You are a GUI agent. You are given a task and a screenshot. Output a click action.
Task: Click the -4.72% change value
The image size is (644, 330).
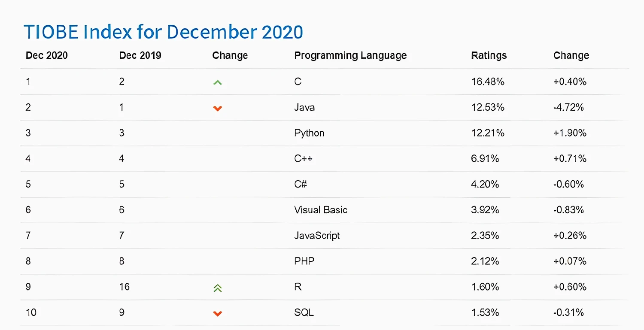(568, 107)
